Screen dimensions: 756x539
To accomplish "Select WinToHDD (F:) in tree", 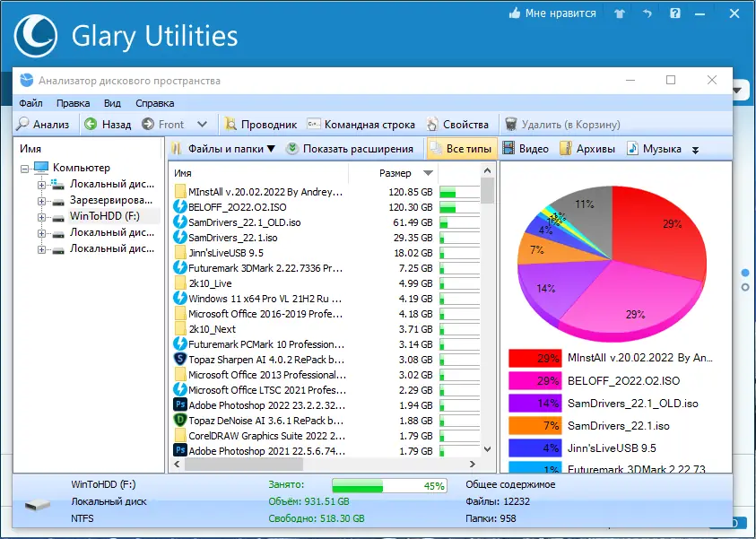I will tap(105, 216).
